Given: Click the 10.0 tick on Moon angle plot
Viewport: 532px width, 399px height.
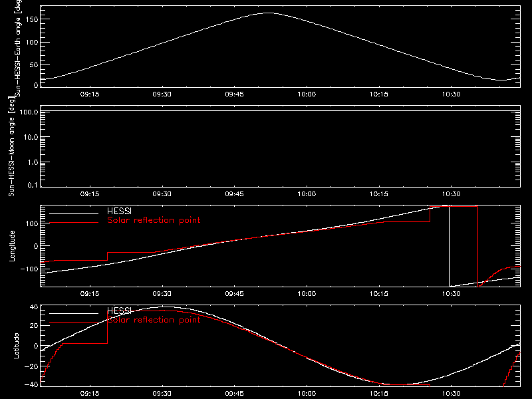Looking at the screenshot, I should click(x=31, y=137).
